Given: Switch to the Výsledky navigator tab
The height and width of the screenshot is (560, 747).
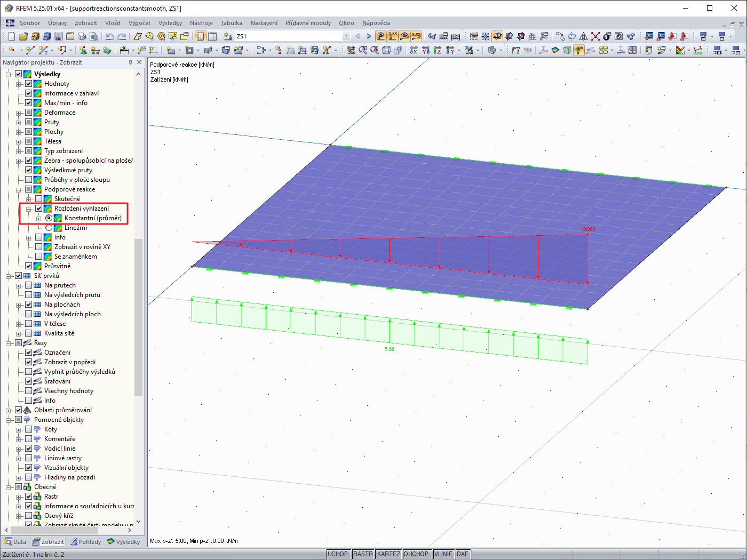Looking at the screenshot, I should coord(124,542).
